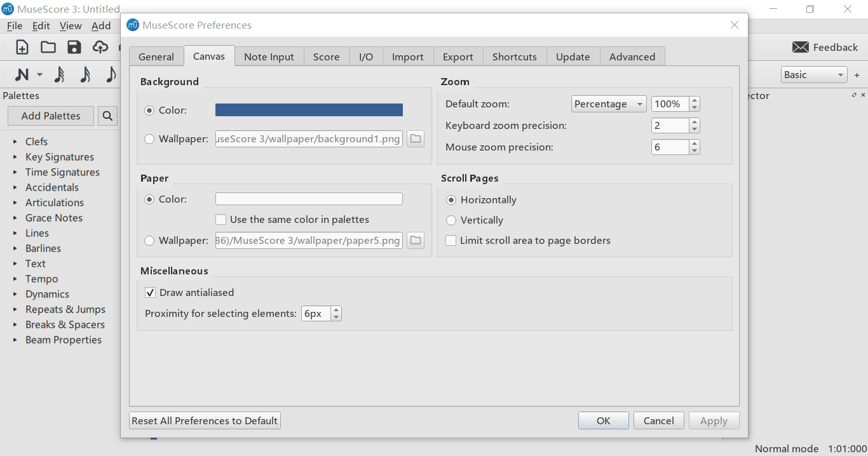Click Reset All Preferences to Default
This screenshot has height=456, width=868.
tap(205, 420)
